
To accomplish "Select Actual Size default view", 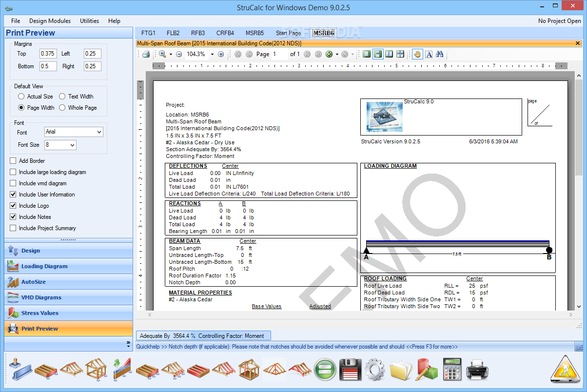I will [x=21, y=97].
